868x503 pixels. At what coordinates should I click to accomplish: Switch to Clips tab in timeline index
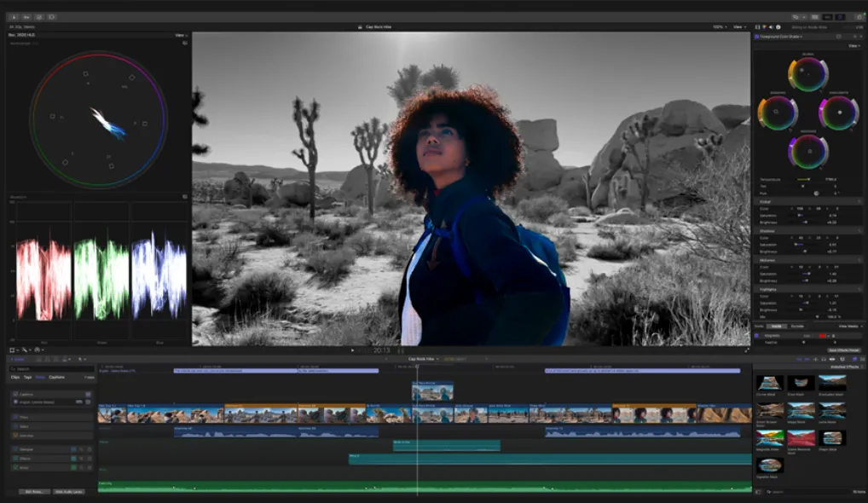pos(15,378)
